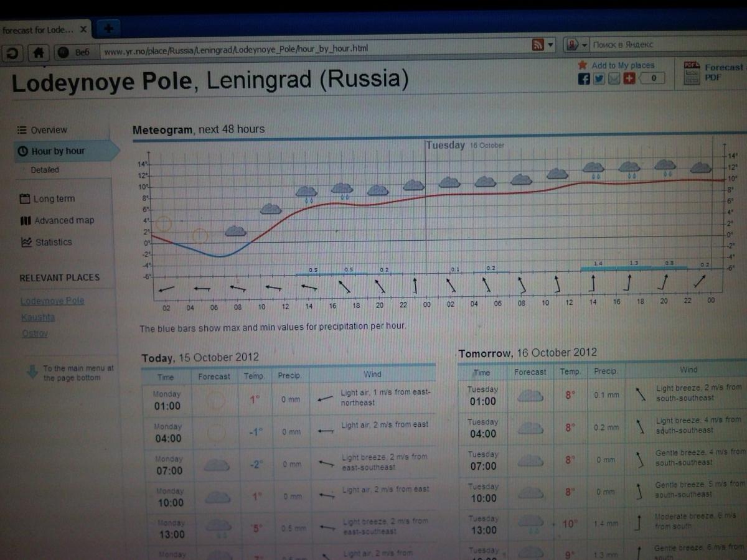The image size is (747, 560).
Task: Click the Detailed sub-item under Hour by hour
Action: (x=45, y=170)
